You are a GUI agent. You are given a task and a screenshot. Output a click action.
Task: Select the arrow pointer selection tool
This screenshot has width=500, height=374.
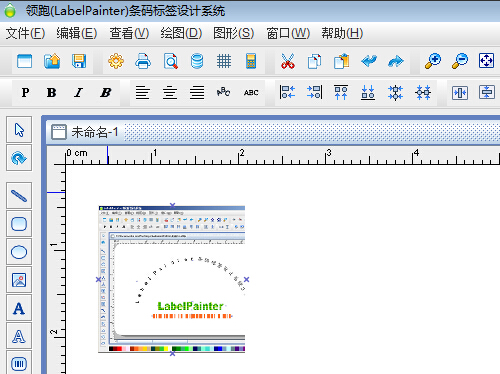[19, 130]
